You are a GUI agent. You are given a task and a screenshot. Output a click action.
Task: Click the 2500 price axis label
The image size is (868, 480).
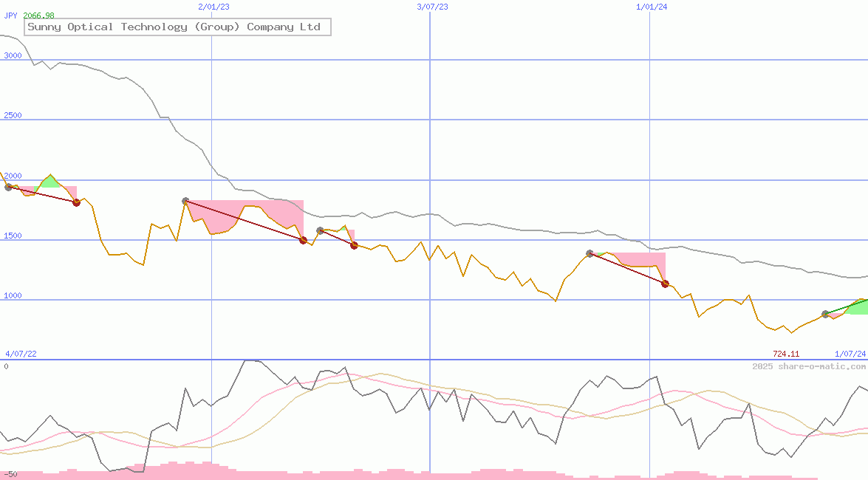pyautogui.click(x=13, y=115)
